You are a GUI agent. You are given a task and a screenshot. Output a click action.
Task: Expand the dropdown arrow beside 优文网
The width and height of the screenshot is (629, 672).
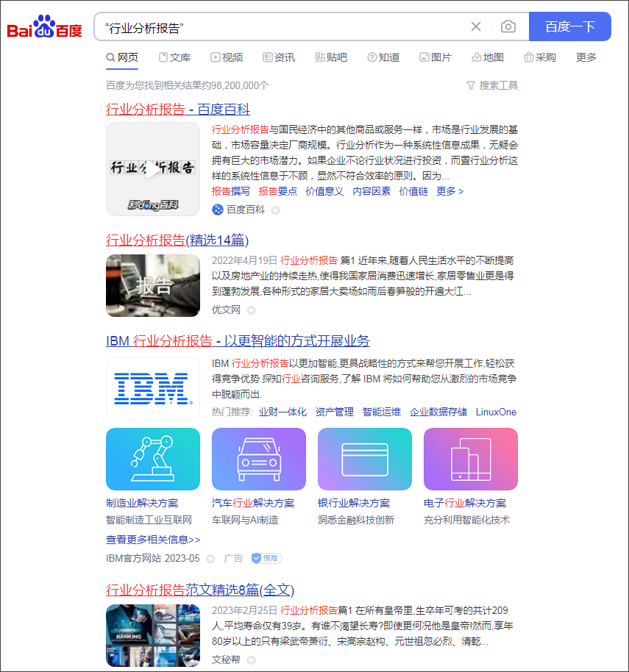coord(252,310)
